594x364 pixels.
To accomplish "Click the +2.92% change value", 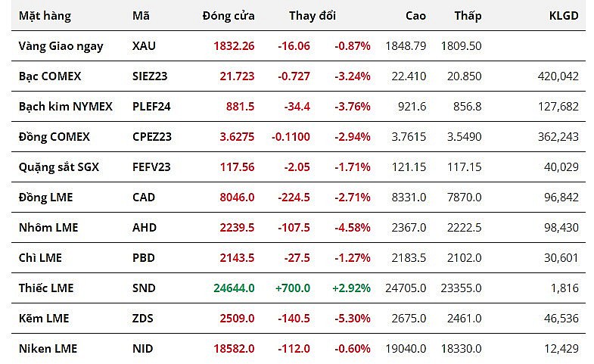I will click(351, 288).
